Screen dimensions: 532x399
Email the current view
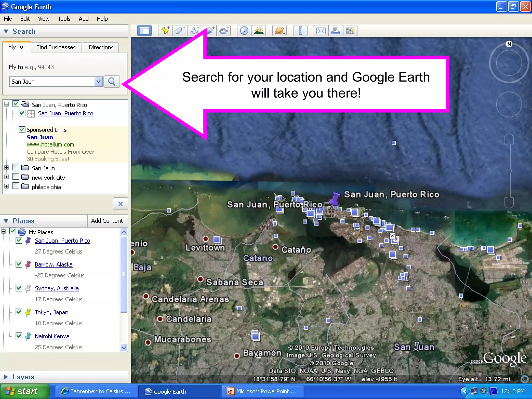click(x=321, y=31)
